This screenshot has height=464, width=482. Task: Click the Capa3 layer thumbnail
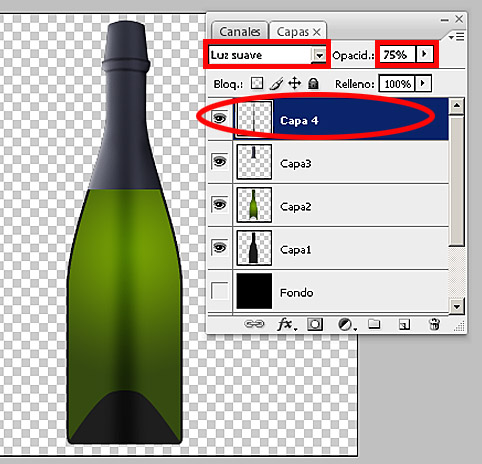pos(254,162)
